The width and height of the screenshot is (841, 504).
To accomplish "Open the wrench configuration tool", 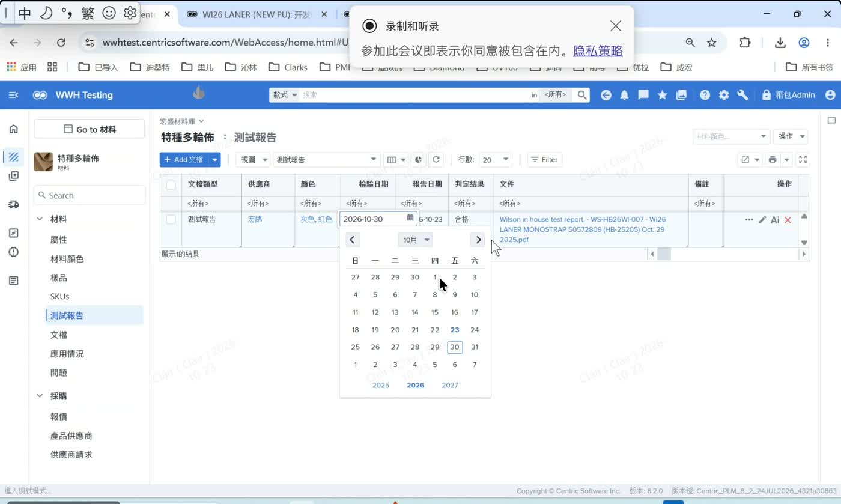I will pyautogui.click(x=742, y=95).
